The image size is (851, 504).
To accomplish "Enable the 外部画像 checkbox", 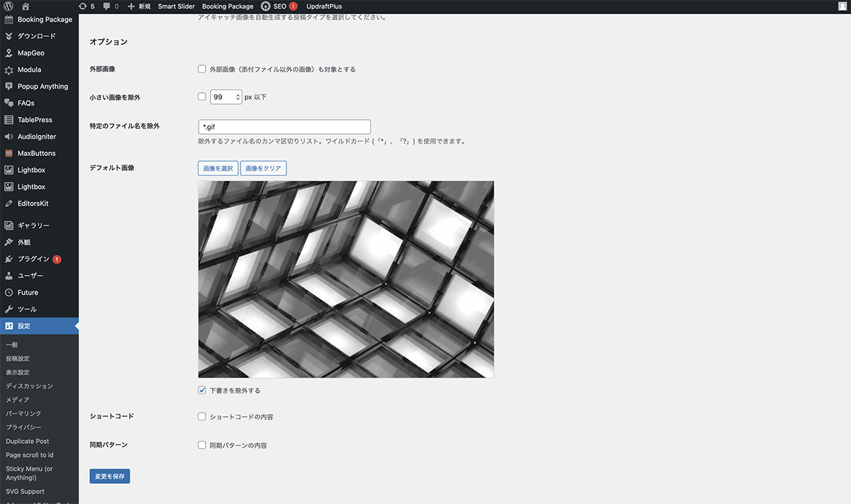I will click(x=202, y=69).
